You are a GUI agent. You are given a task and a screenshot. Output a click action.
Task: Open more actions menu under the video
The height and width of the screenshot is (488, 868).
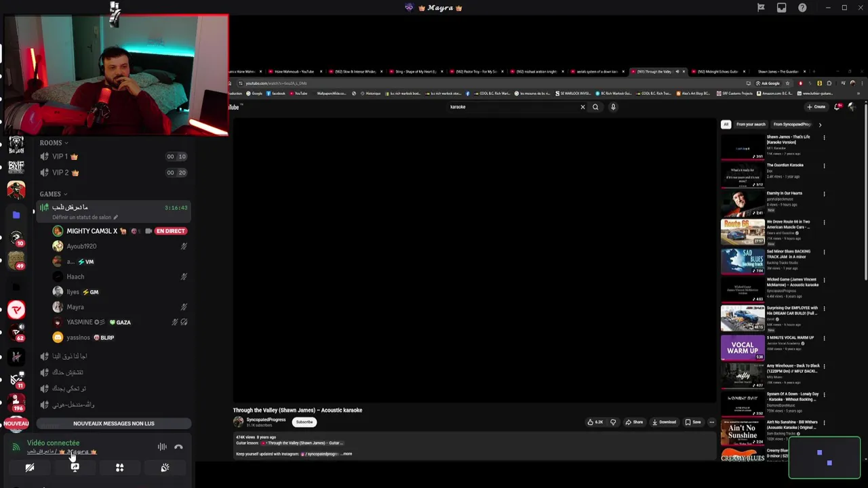pos(711,422)
